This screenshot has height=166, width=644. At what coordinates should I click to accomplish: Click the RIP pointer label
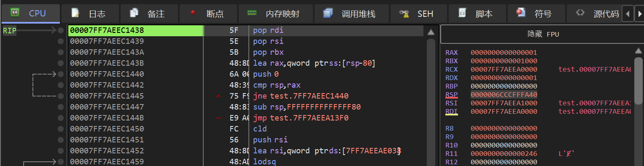[x=9, y=30]
